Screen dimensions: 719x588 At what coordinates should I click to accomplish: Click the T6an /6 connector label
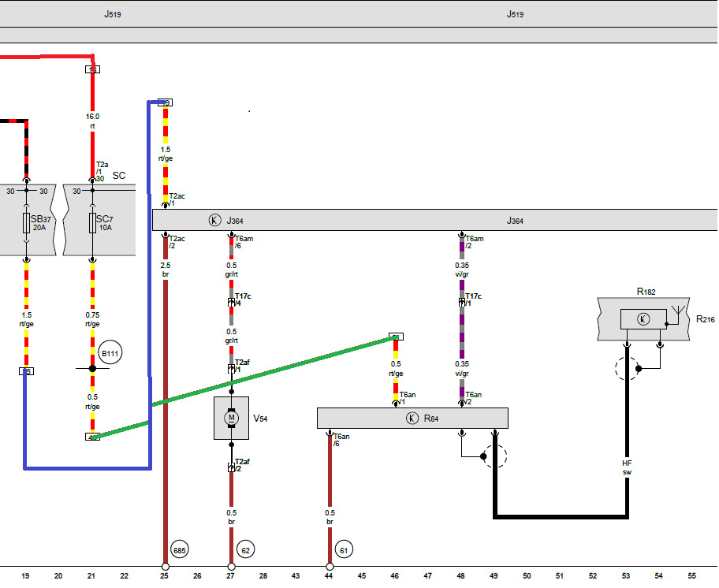(x=341, y=440)
